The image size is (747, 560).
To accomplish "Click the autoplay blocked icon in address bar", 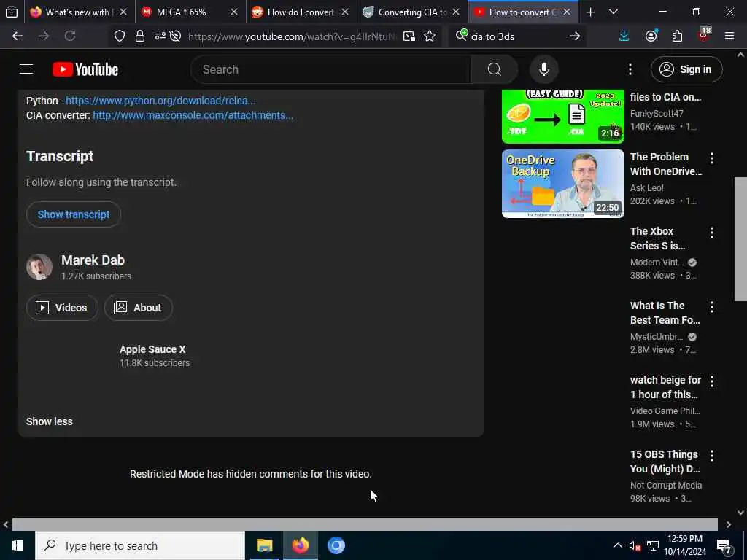I will (176, 36).
